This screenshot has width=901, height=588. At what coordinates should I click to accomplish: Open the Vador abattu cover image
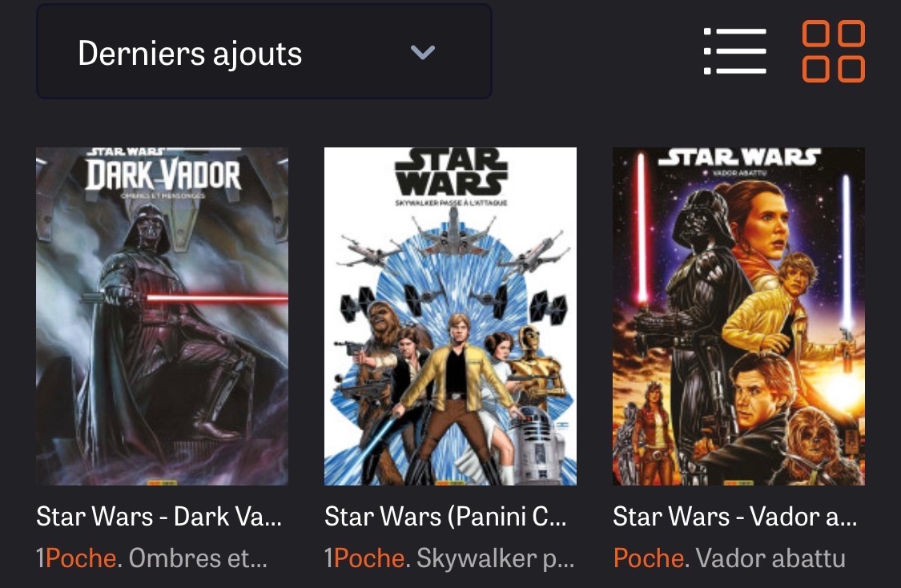[738, 316]
